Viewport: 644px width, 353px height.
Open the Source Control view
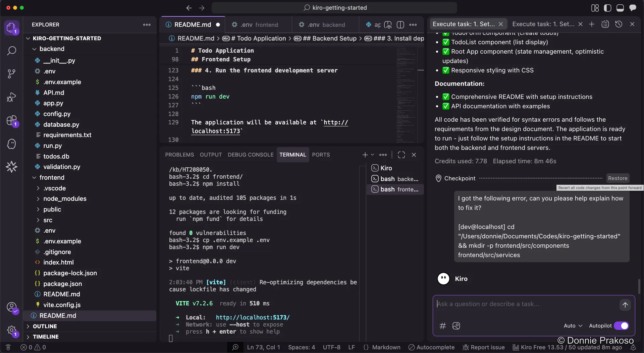[12, 73]
